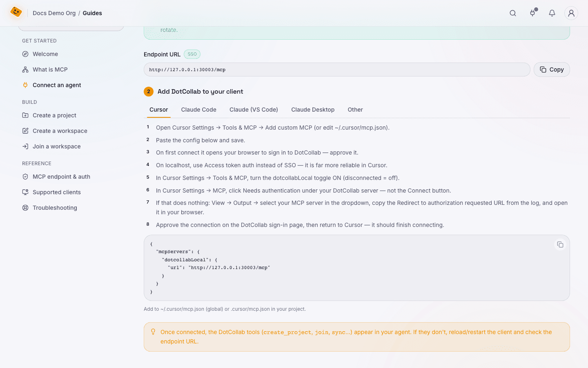Click the "Once connected" tip text
588x368 pixels.
(x=356, y=337)
